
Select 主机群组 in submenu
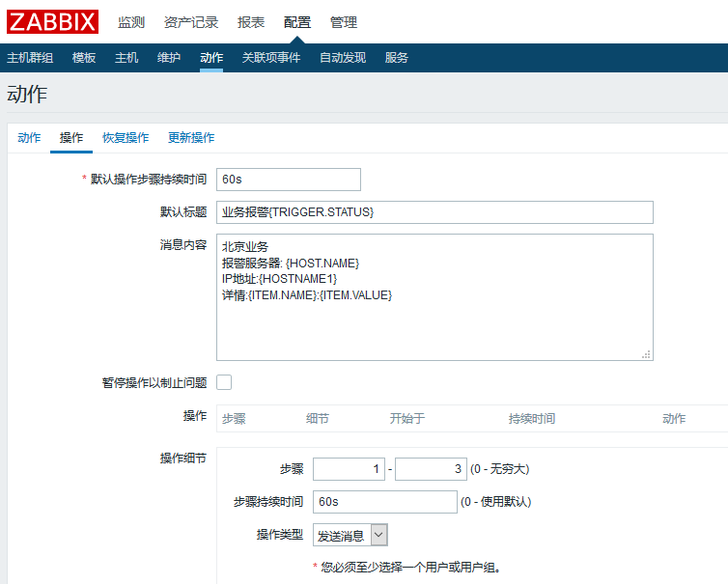click(x=30, y=58)
